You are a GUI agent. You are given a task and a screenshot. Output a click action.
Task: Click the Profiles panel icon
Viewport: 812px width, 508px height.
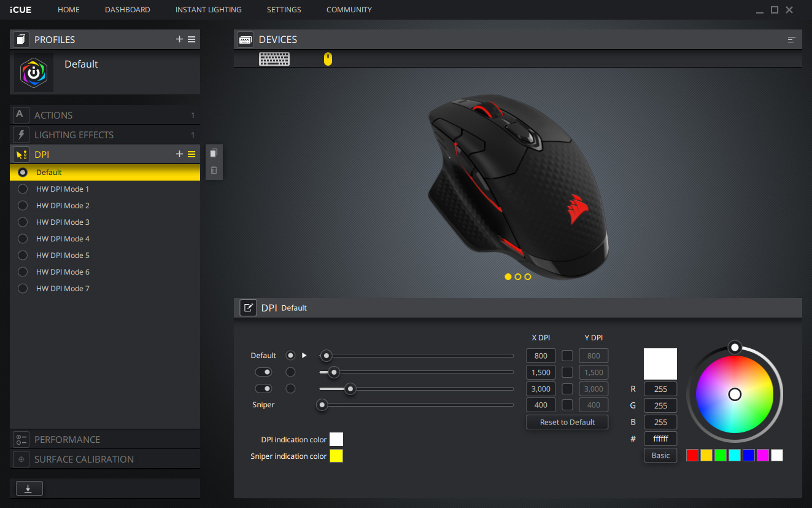(x=20, y=40)
